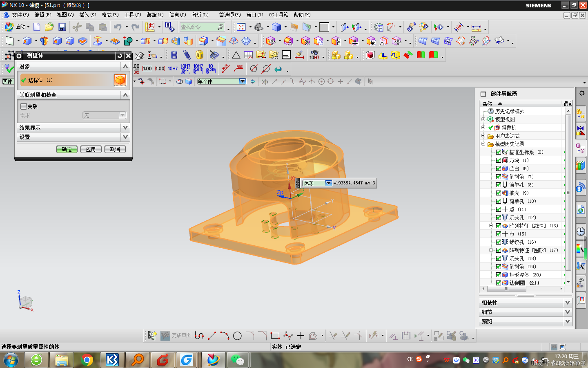This screenshot has width=588, height=368.
Task: Toggle checkbox for 沉头孔 (12)
Action: [499, 218]
